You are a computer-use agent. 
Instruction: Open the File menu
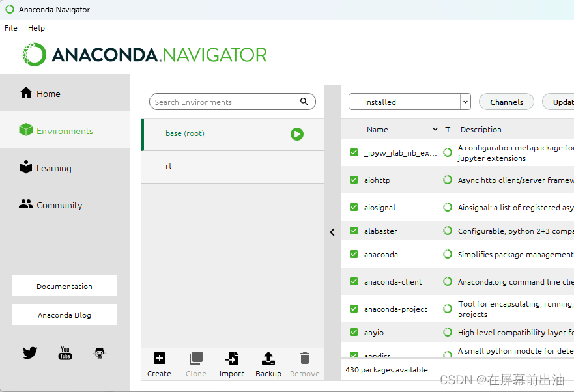tap(11, 28)
